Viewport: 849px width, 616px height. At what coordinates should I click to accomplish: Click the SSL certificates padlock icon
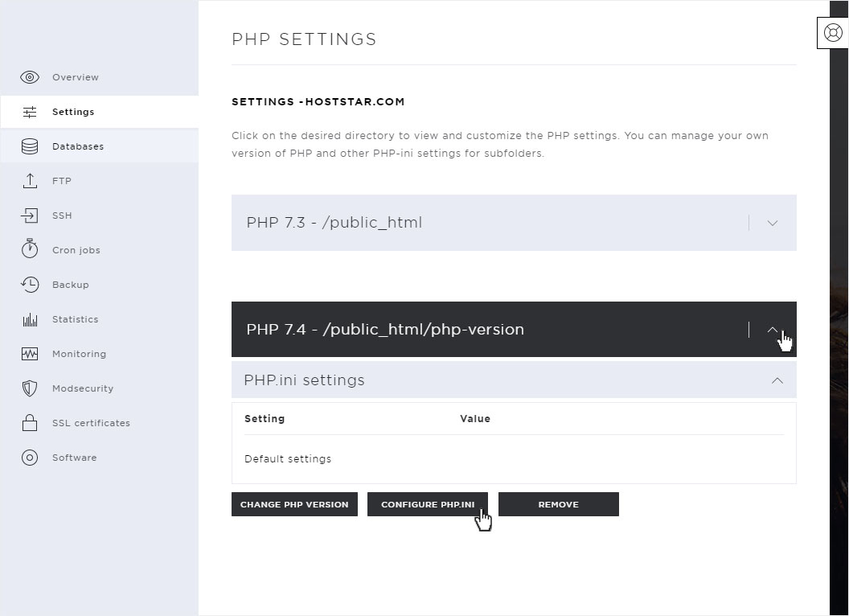click(x=30, y=422)
